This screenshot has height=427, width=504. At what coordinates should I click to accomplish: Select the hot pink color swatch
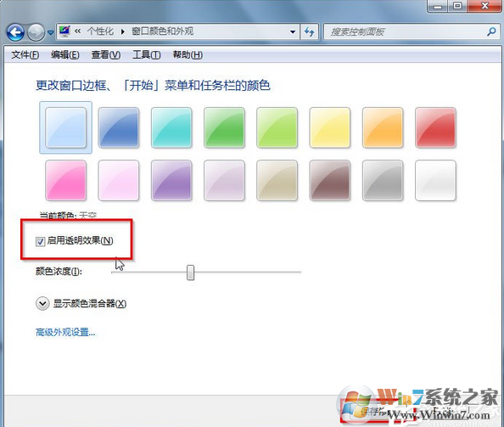point(65,180)
